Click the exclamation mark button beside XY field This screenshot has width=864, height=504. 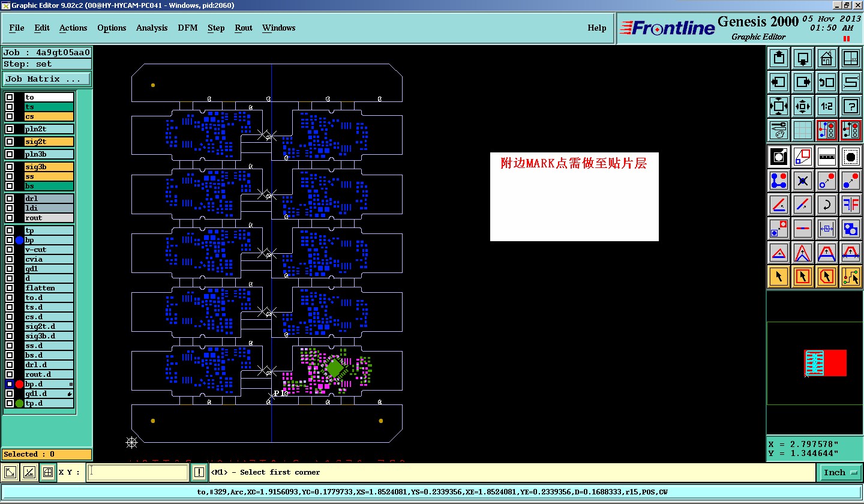point(199,472)
